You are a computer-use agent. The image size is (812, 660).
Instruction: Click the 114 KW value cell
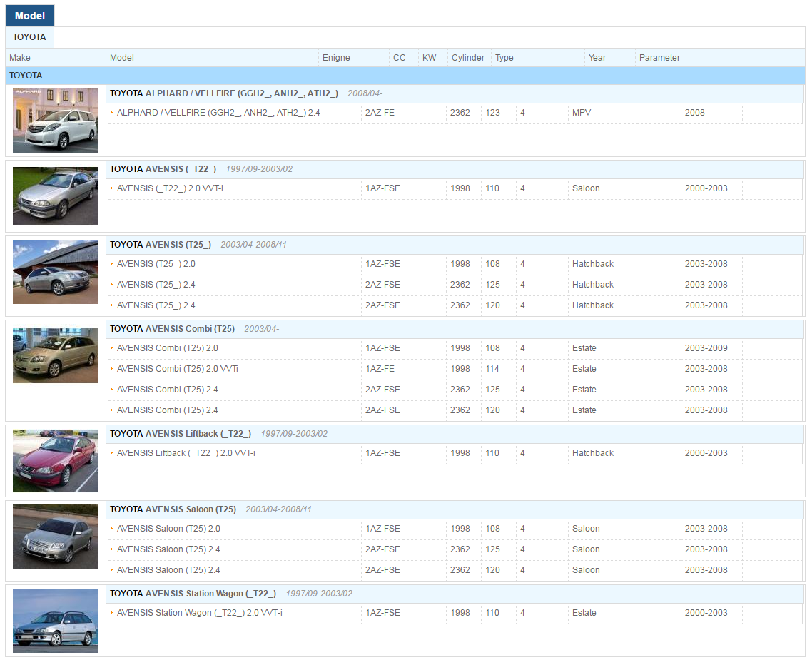point(492,369)
